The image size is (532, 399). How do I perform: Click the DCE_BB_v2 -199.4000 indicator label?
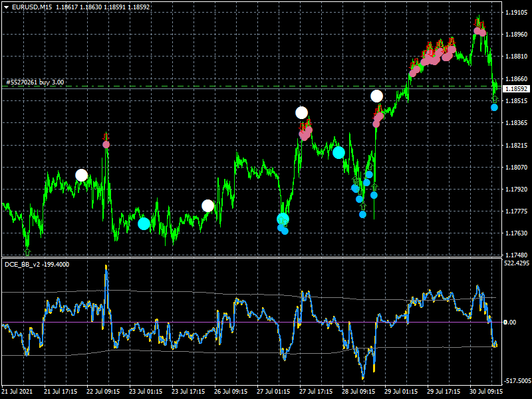(37, 264)
